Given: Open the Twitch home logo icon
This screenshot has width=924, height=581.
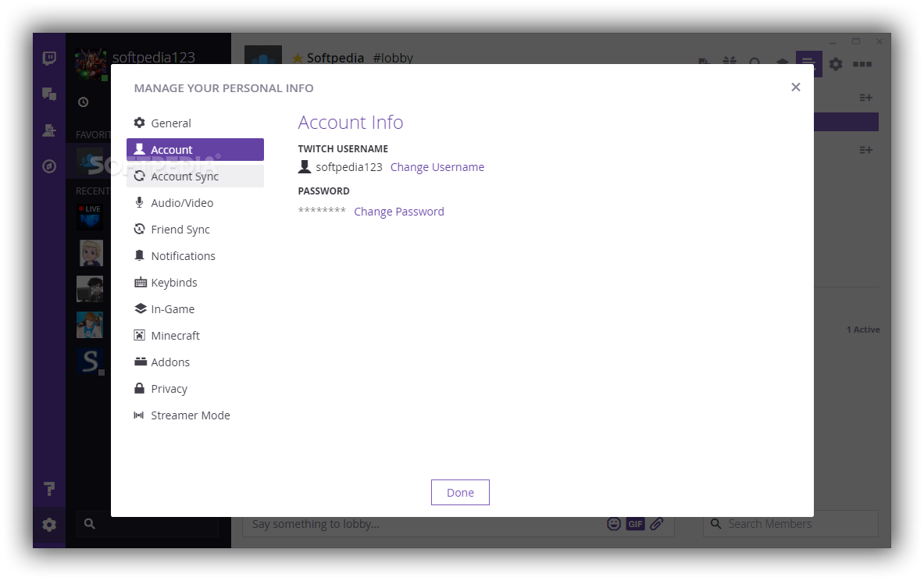Looking at the screenshot, I should [49, 58].
